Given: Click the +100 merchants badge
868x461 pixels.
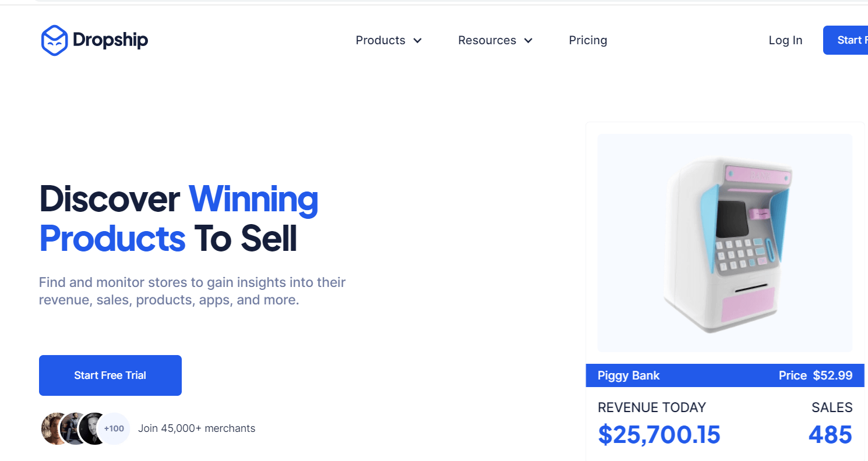Looking at the screenshot, I should click(114, 428).
